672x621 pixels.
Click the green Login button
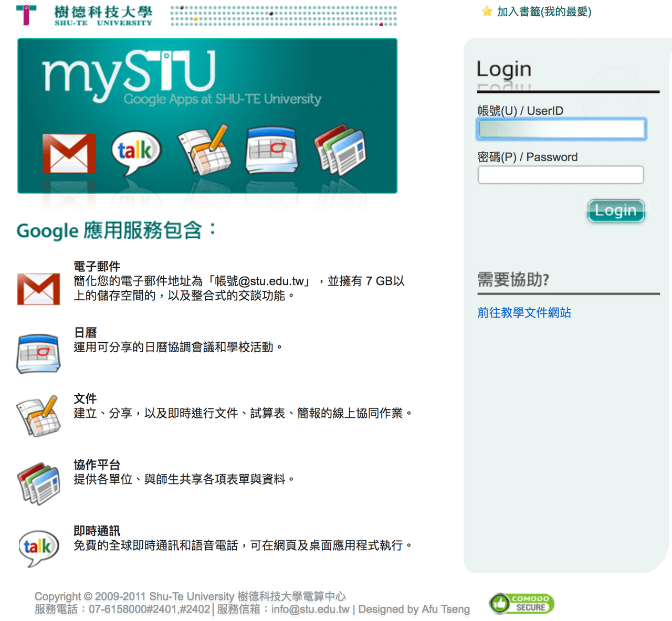coord(616,210)
